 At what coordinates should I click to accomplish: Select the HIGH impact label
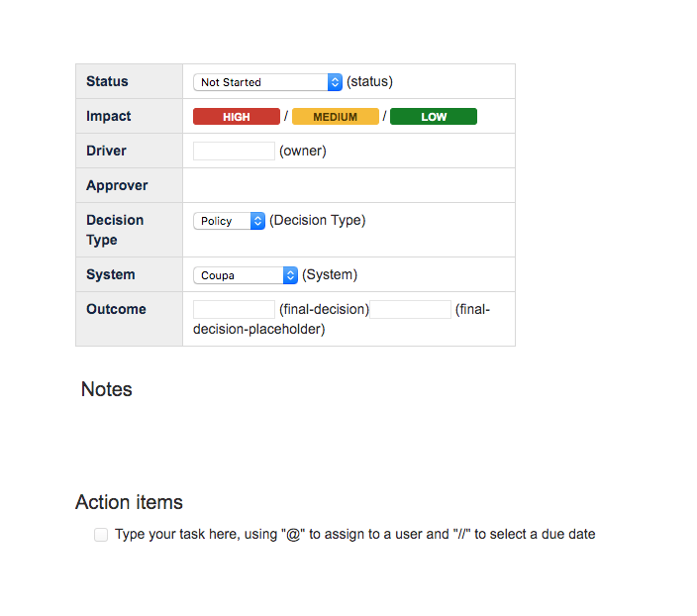pos(237,117)
